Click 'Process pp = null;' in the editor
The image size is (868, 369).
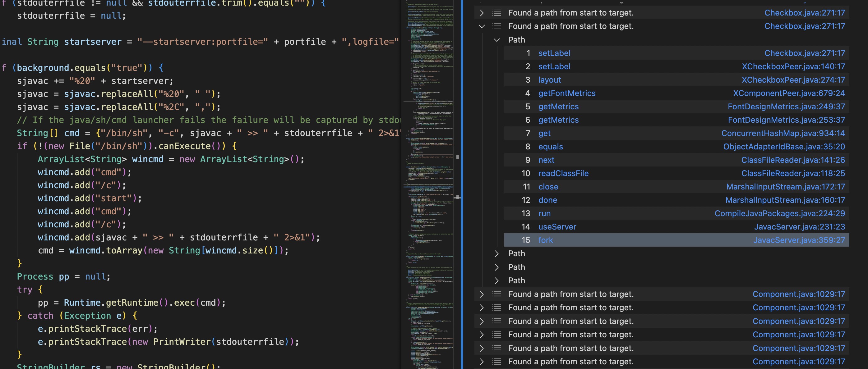(64, 277)
